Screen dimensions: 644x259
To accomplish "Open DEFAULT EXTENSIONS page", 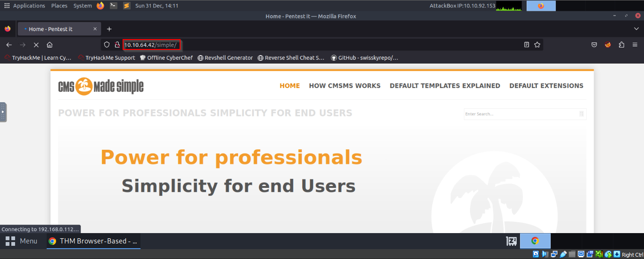I will click(x=546, y=86).
